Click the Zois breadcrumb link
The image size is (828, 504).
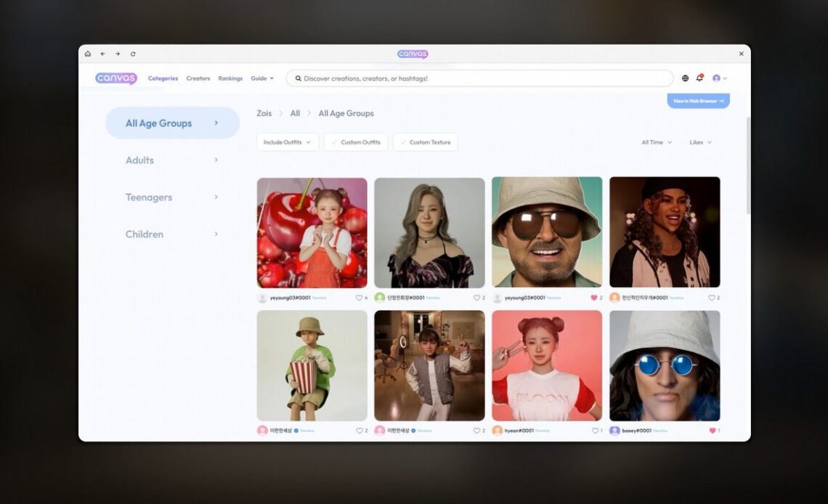(x=264, y=113)
